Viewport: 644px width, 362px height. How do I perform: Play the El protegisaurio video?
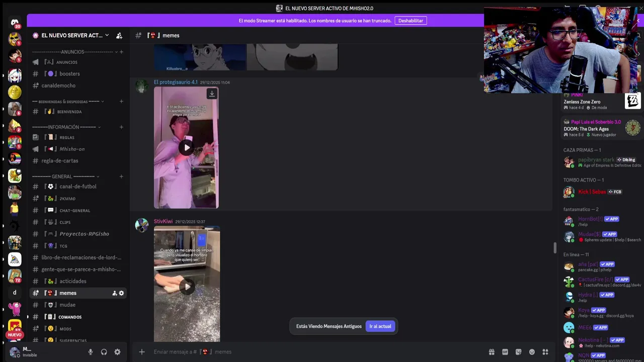[187, 147]
